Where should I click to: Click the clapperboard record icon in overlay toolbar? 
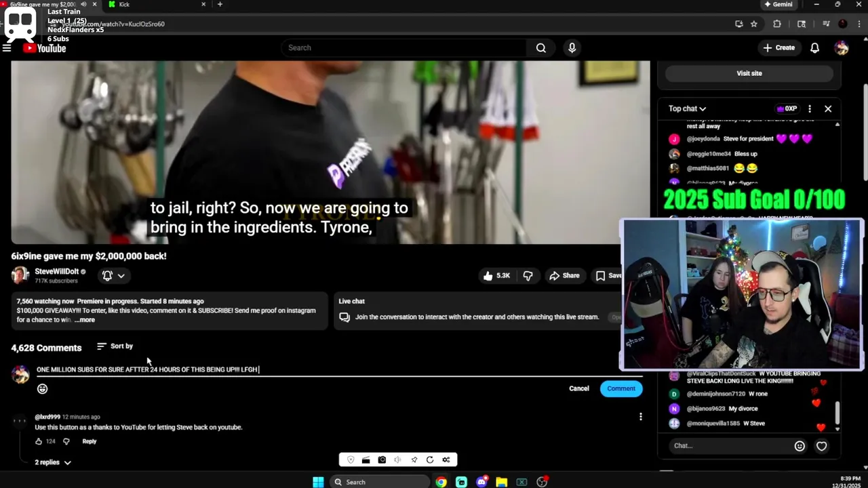click(x=366, y=460)
